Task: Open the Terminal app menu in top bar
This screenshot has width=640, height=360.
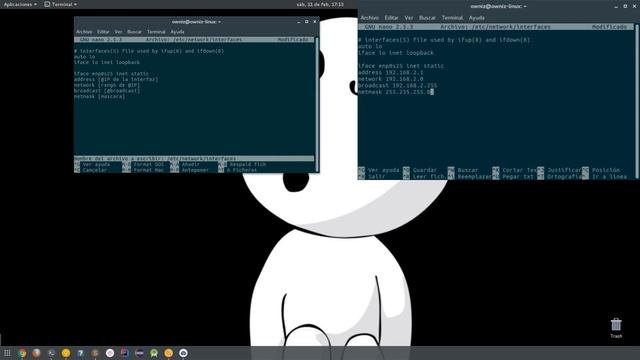Action: [60, 4]
